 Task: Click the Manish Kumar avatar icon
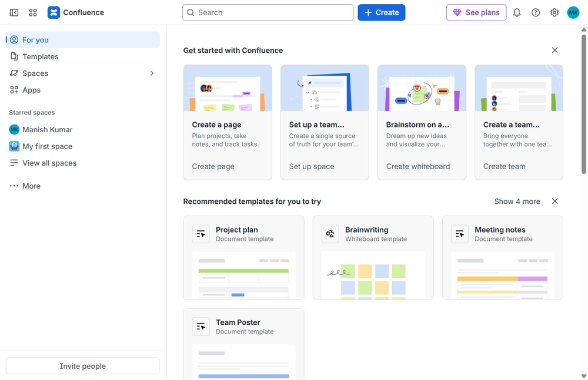point(14,129)
